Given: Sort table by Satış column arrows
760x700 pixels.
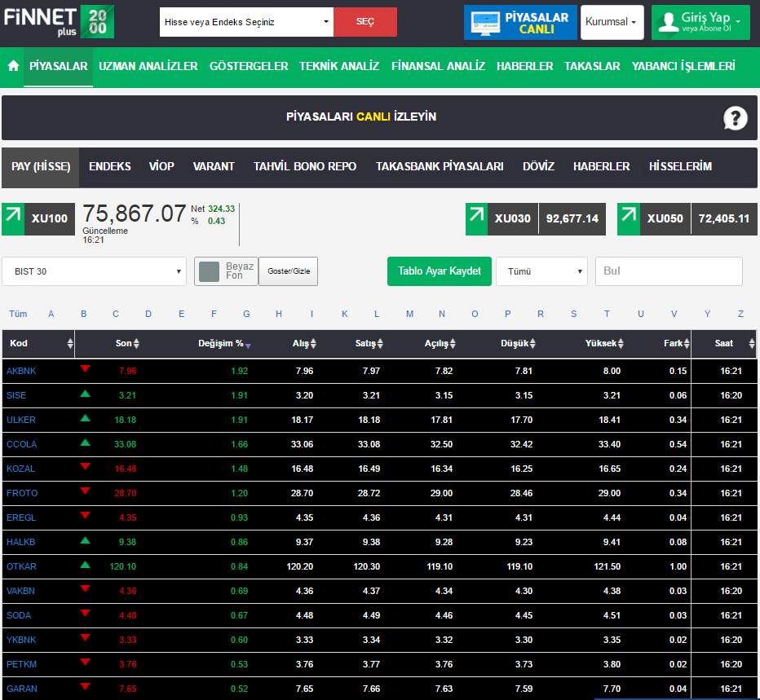Looking at the screenshot, I should (380, 343).
